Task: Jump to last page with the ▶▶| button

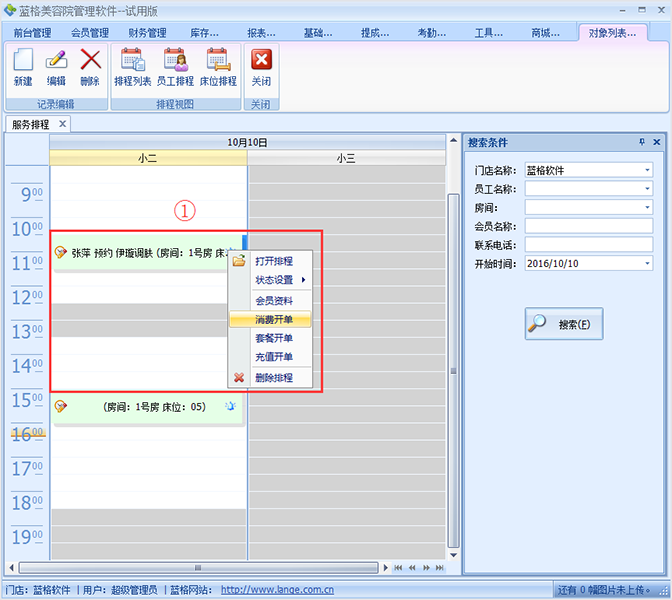Action: click(440, 567)
